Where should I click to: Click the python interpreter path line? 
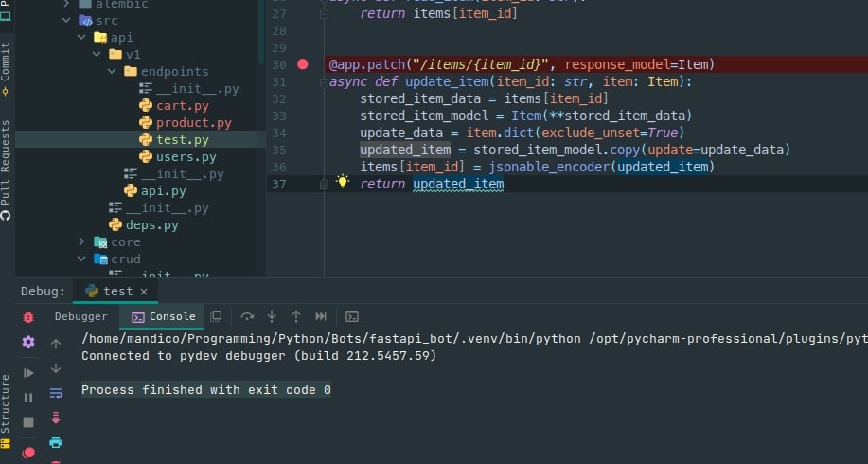474,338
